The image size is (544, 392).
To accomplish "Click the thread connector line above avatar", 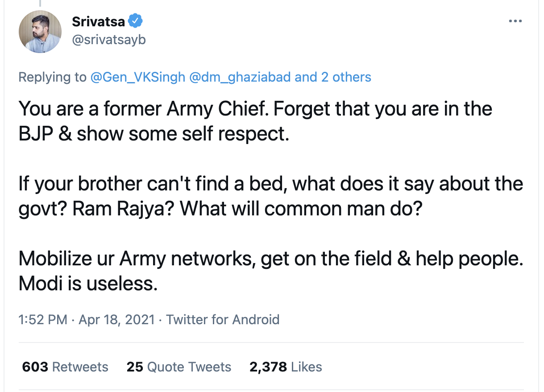I will click(40, 3).
